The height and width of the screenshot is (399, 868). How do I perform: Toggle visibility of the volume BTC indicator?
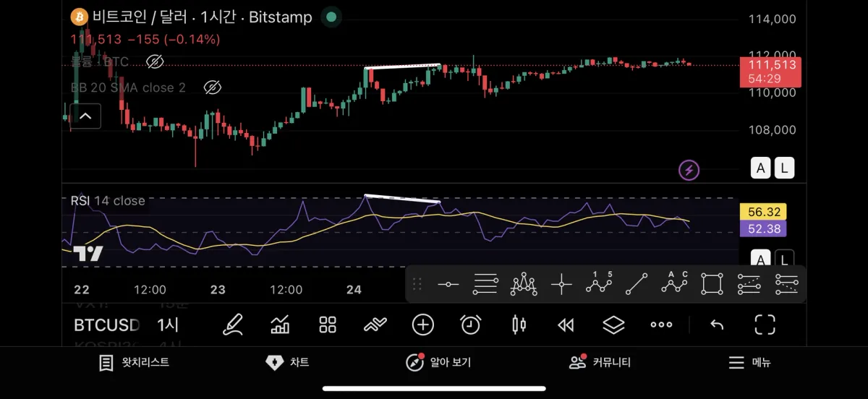point(154,61)
